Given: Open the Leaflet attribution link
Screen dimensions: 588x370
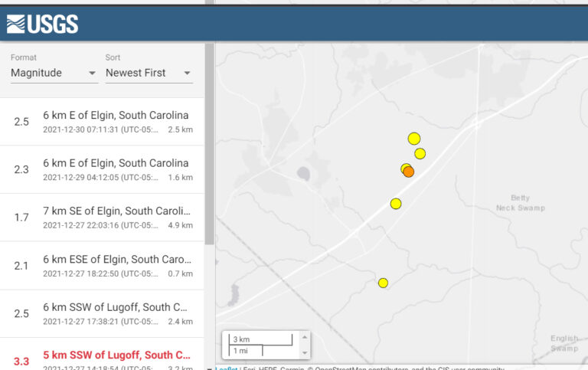Looking at the screenshot, I should [x=226, y=368].
